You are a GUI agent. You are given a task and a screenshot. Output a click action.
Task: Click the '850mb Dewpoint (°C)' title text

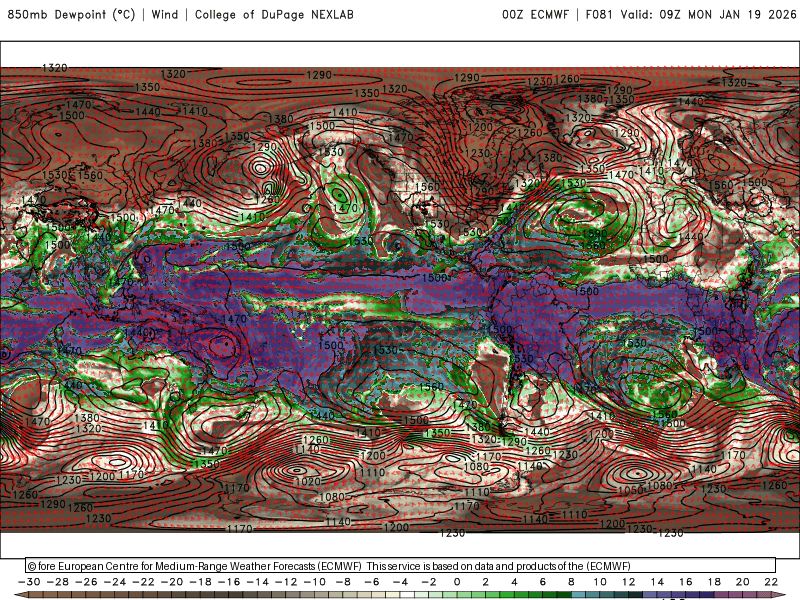coord(71,14)
